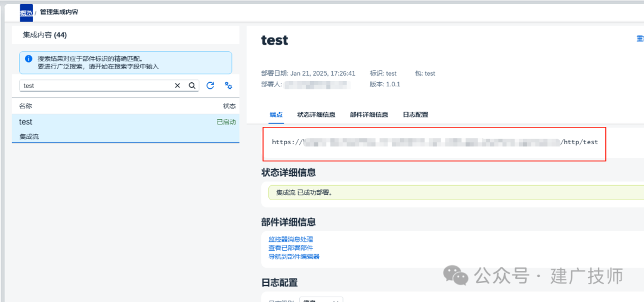Open the 导航到部件编辑器 link
The width and height of the screenshot is (644, 302).
[294, 257]
